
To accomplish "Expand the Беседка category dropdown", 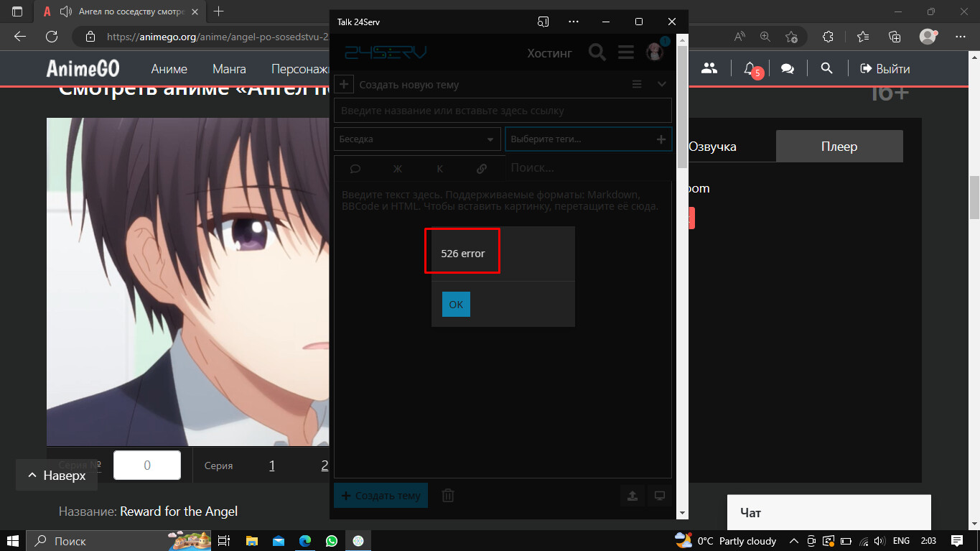I will (x=417, y=139).
